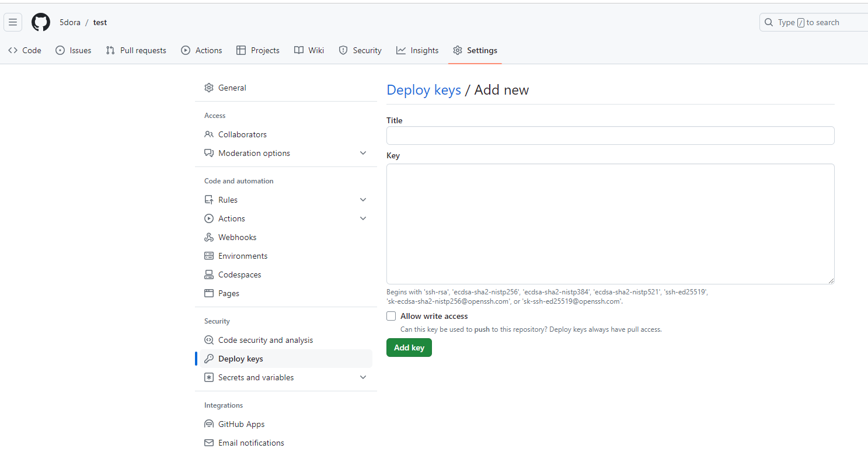The width and height of the screenshot is (868, 469).
Task: Follow the Deploy keys breadcrumb link
Action: [424, 90]
